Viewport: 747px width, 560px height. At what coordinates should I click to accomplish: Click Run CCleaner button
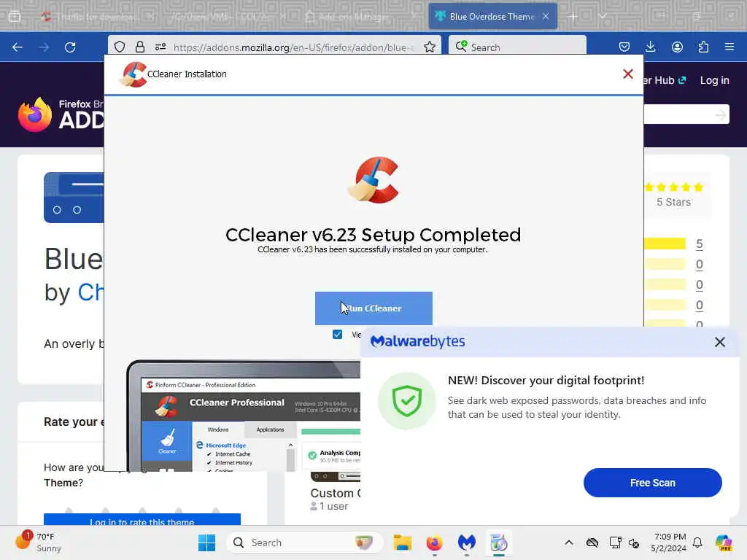(x=373, y=308)
